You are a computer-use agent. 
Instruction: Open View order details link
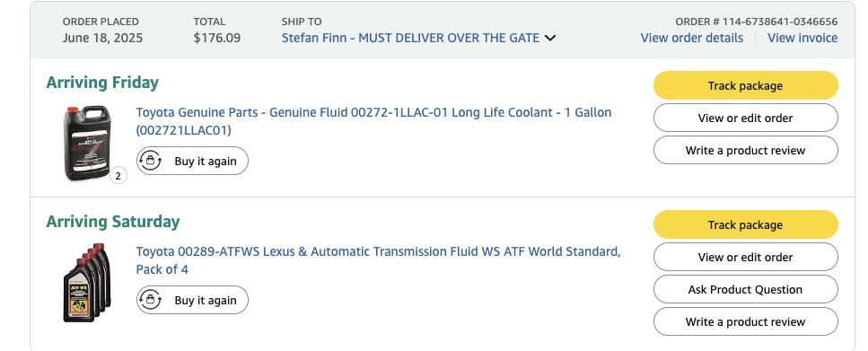click(691, 39)
